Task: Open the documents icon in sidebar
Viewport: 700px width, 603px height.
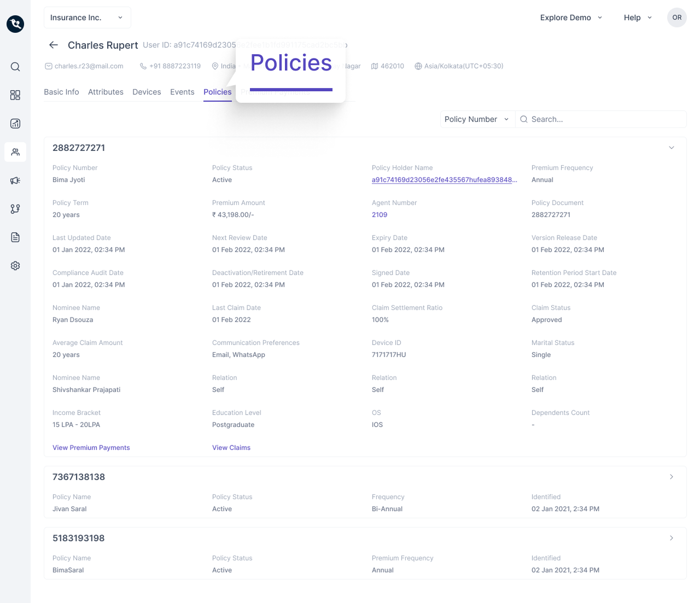Action: coord(15,237)
